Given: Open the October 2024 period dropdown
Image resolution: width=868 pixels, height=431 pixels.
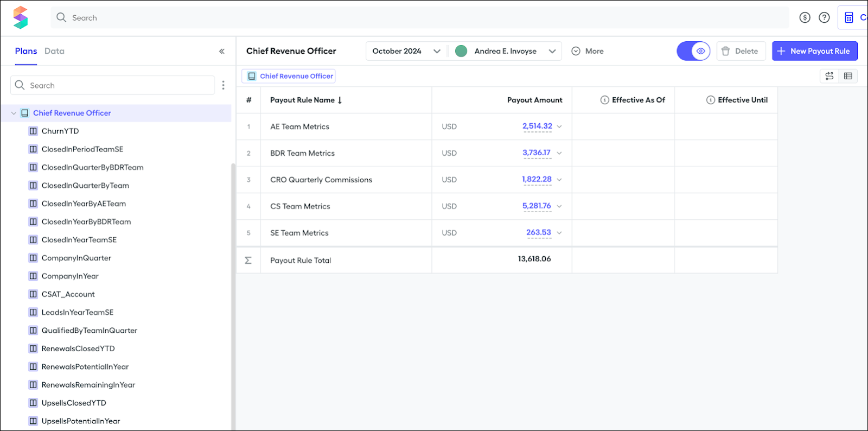Looking at the screenshot, I should pos(406,51).
